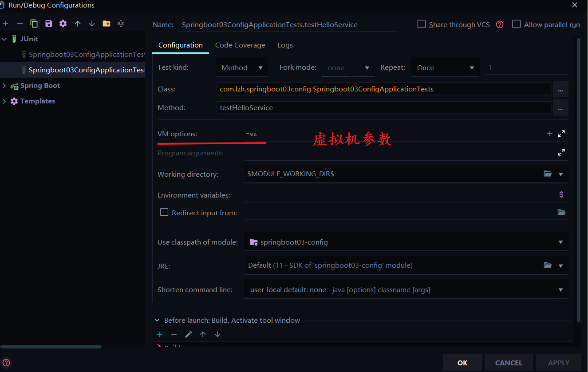Create a new folder for configurations

tap(107, 24)
